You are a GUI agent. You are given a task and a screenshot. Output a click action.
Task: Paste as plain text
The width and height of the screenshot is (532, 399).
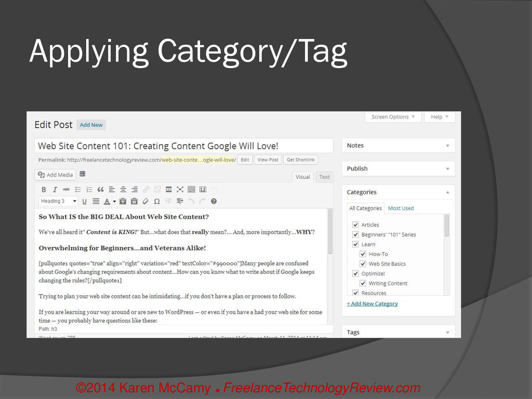pyautogui.click(x=123, y=201)
